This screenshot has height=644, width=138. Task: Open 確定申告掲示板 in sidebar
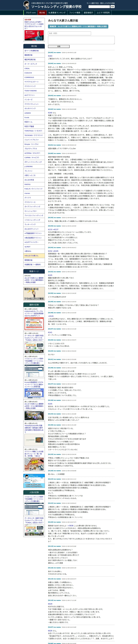[x=34, y=59]
